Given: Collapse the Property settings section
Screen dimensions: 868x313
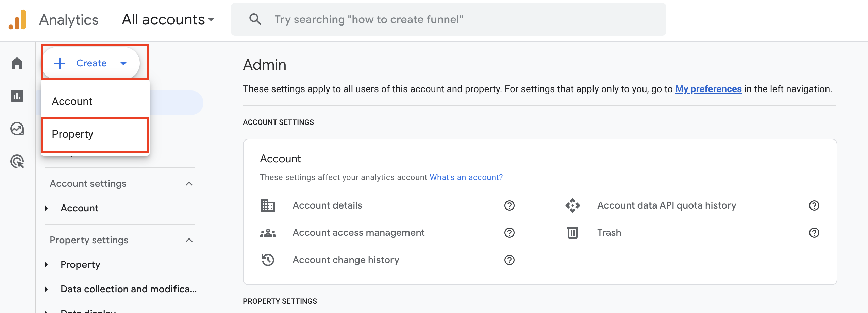Looking at the screenshot, I should click(x=189, y=240).
